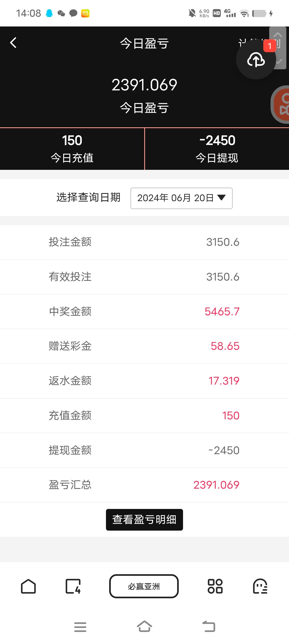
Task: Open the ghost-shaped profile icon in bottom bar
Action: click(x=260, y=586)
